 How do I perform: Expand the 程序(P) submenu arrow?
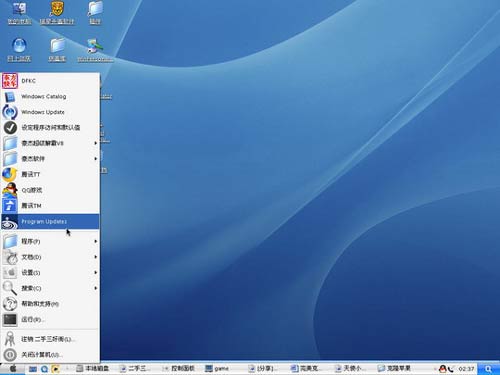(96, 241)
